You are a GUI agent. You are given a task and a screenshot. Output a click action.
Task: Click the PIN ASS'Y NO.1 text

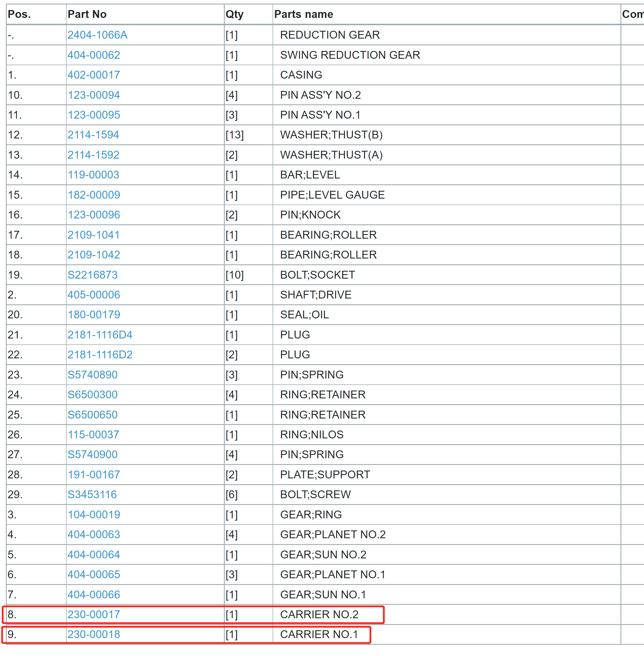pyautogui.click(x=320, y=115)
